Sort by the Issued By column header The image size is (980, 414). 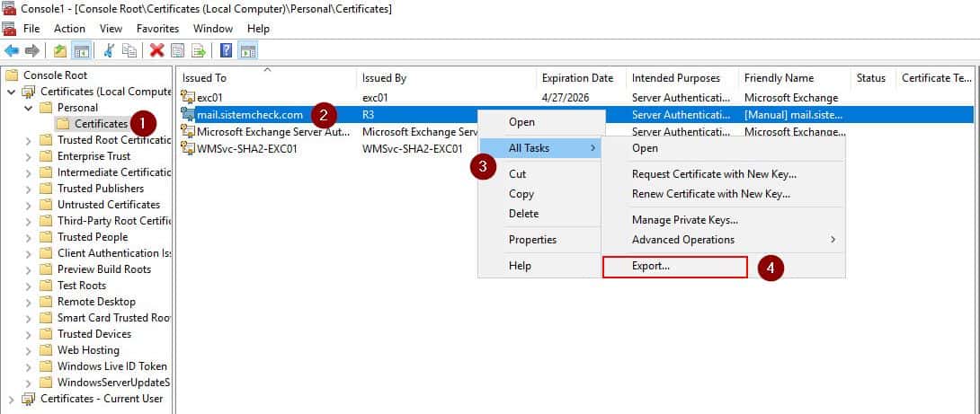pyautogui.click(x=446, y=78)
